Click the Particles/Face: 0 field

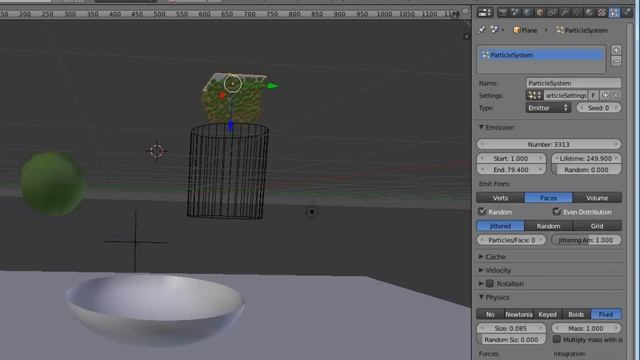click(511, 240)
